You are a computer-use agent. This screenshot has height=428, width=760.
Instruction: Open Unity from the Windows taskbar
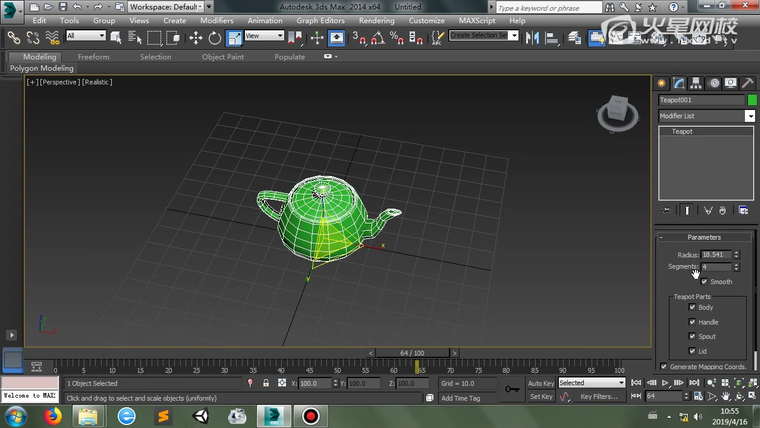[199, 415]
